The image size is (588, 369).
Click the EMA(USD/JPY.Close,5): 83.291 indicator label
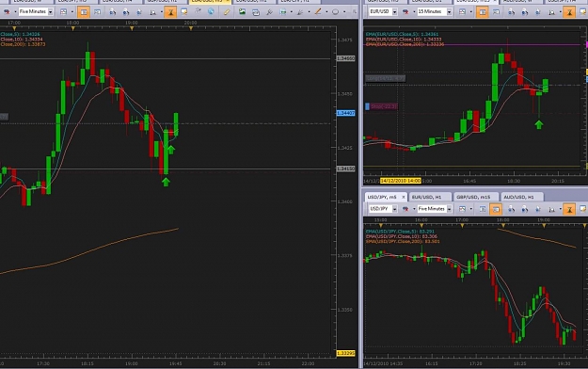400,232
